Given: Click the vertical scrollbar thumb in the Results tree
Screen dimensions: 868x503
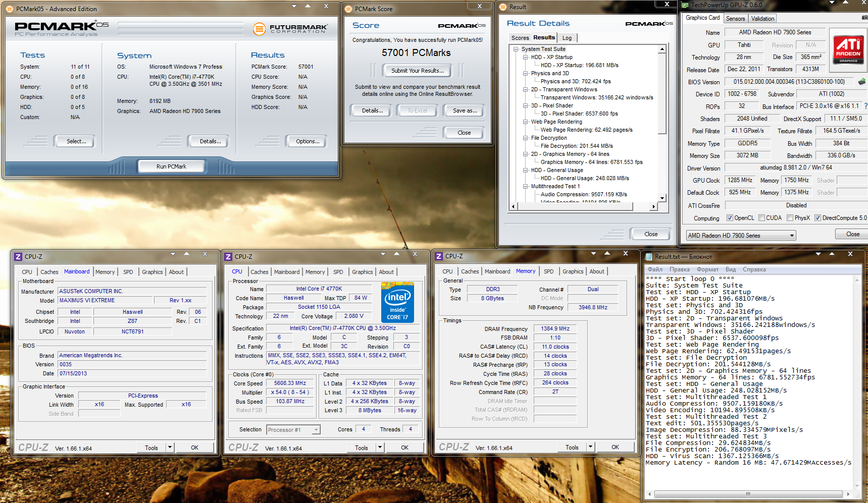Looking at the screenshot, I should click(x=662, y=95).
